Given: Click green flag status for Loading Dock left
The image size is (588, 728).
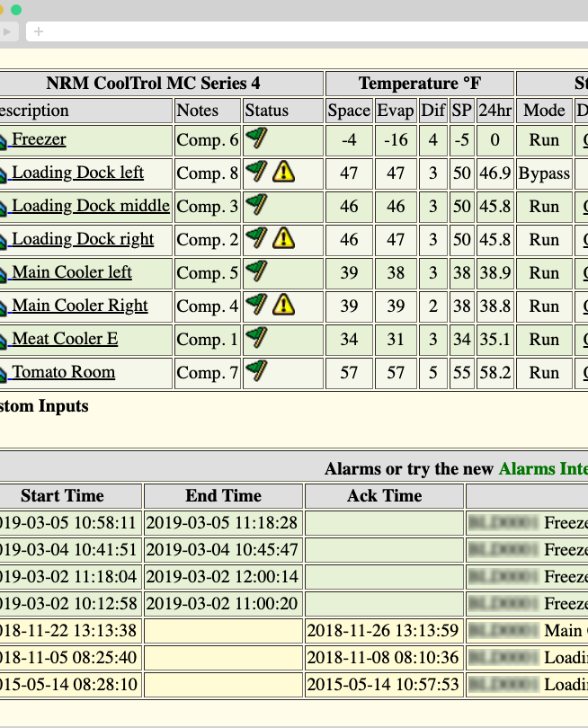Looking at the screenshot, I should [x=256, y=172].
